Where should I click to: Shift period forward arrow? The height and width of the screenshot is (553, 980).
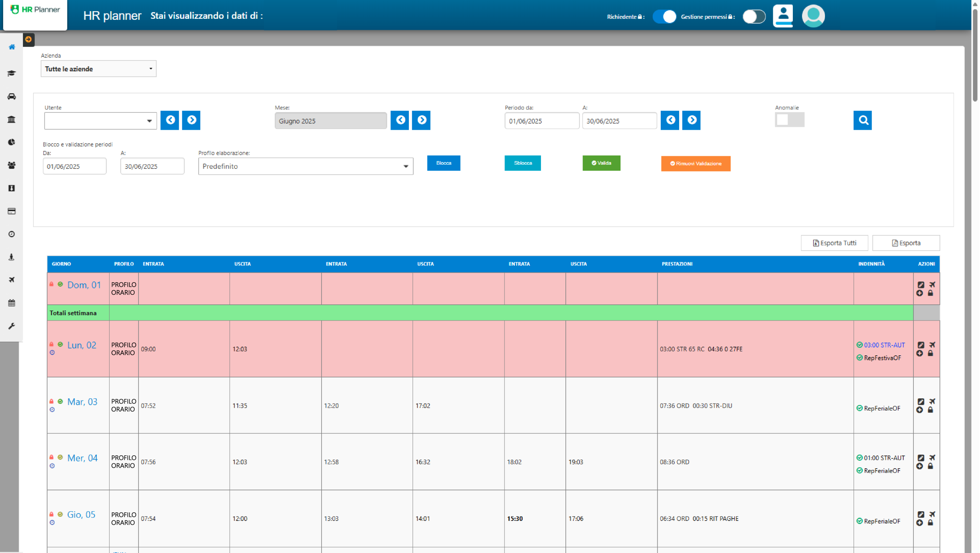[x=691, y=120]
